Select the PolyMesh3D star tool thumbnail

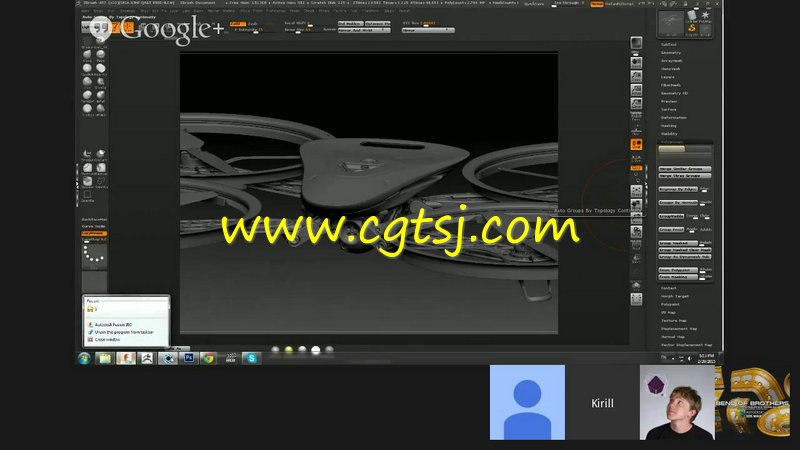[x=705, y=17]
